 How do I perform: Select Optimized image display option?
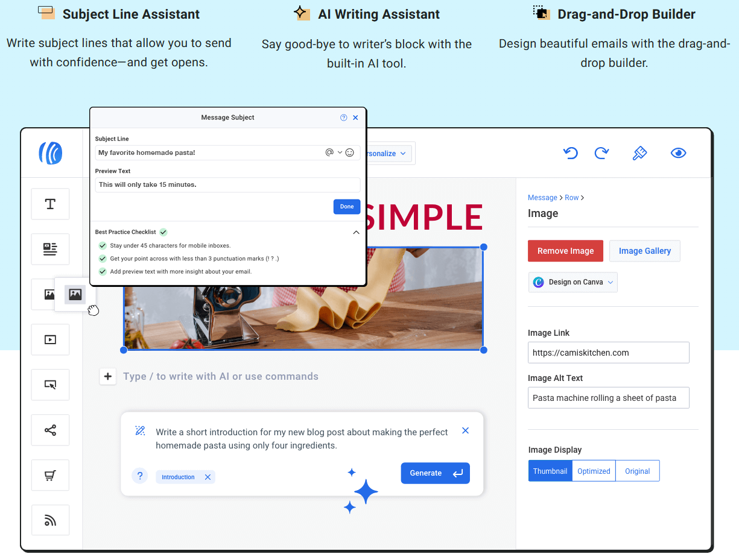pyautogui.click(x=594, y=471)
